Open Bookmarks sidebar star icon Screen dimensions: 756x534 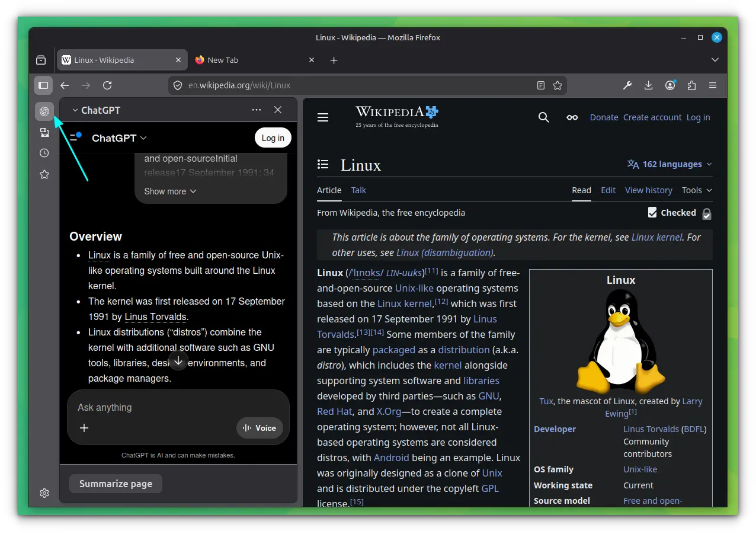(44, 174)
